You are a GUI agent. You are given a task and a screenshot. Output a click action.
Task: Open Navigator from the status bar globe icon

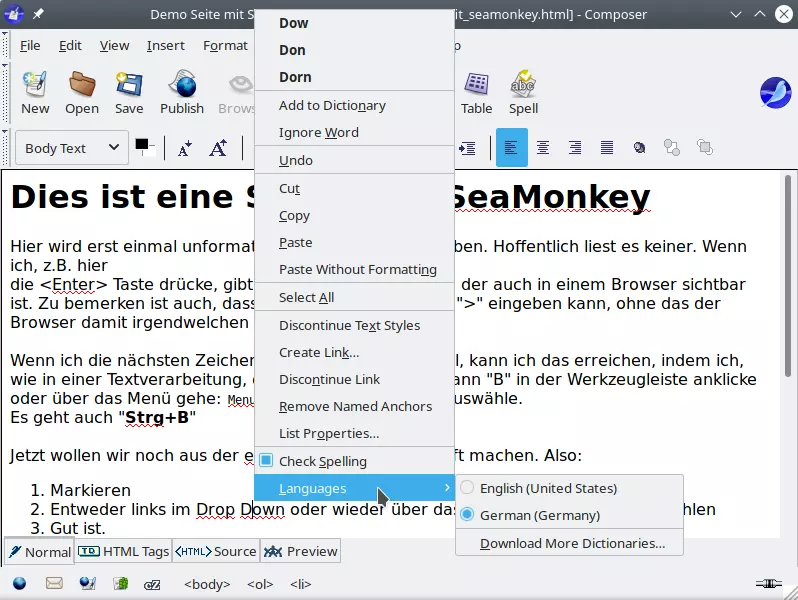pos(19,583)
